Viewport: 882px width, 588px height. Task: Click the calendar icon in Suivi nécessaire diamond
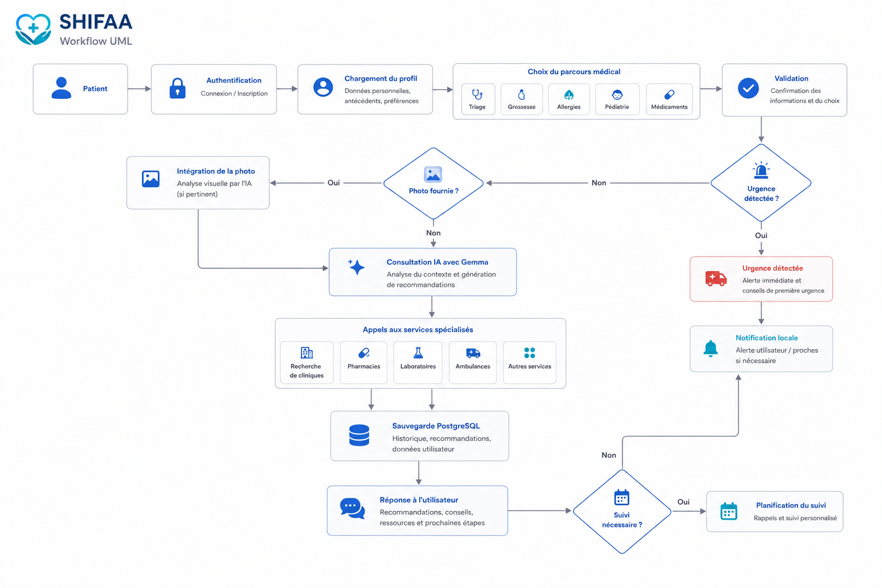[x=622, y=497]
